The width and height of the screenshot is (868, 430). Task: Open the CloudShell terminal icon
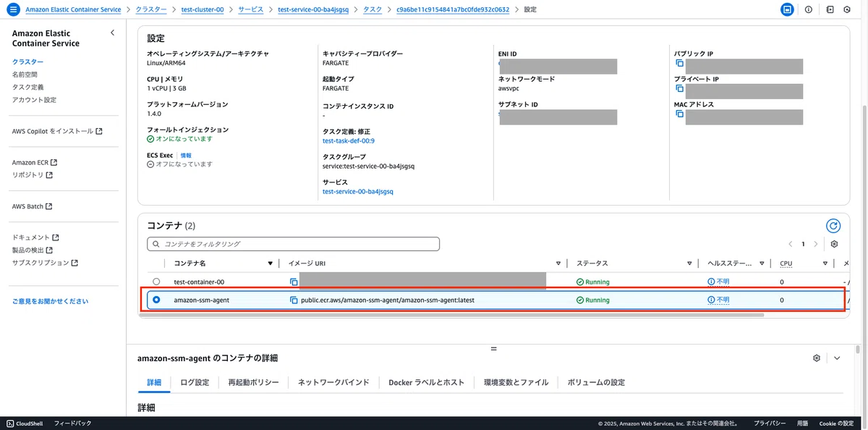tap(10, 423)
